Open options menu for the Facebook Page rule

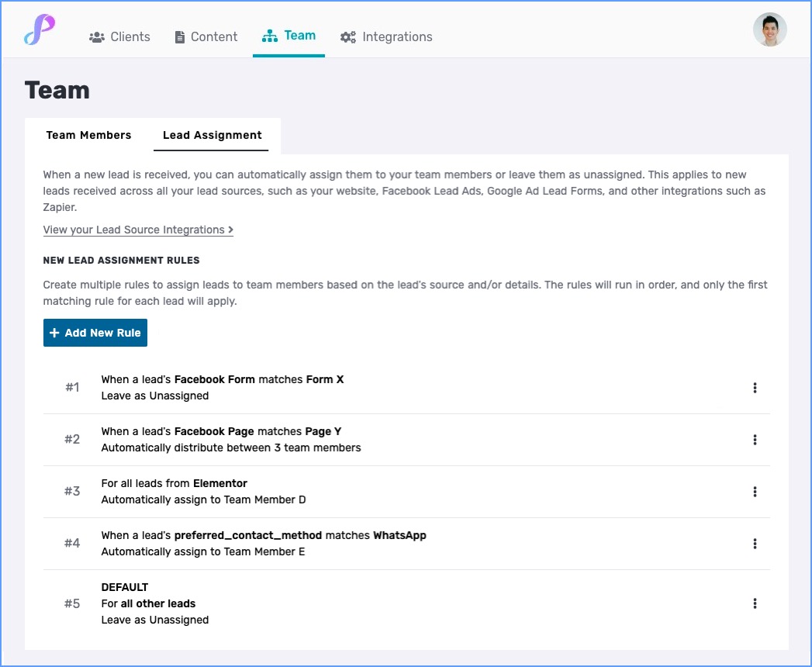click(x=755, y=439)
